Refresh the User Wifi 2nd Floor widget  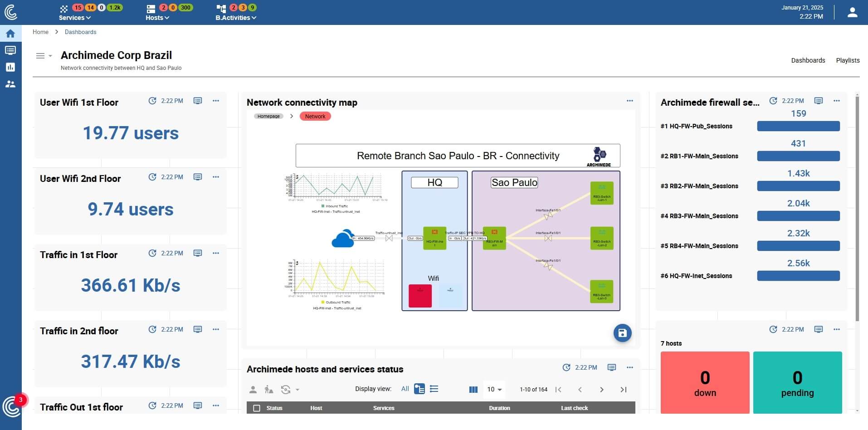click(152, 177)
